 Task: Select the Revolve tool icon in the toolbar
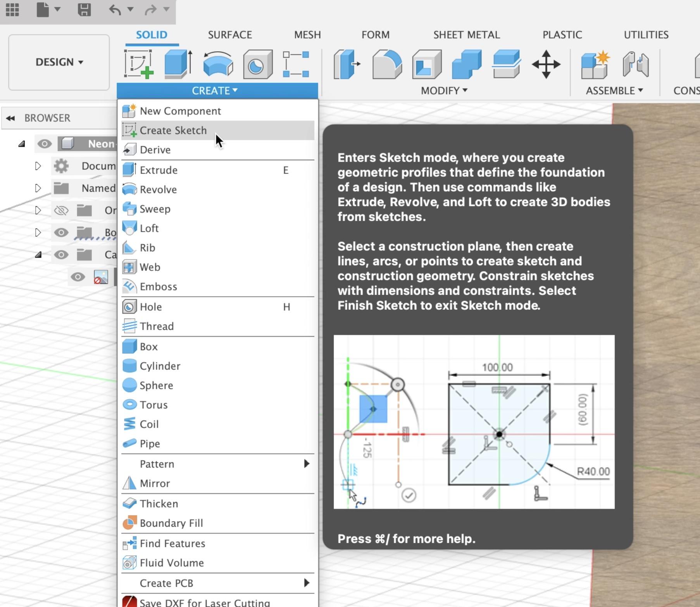(x=217, y=64)
